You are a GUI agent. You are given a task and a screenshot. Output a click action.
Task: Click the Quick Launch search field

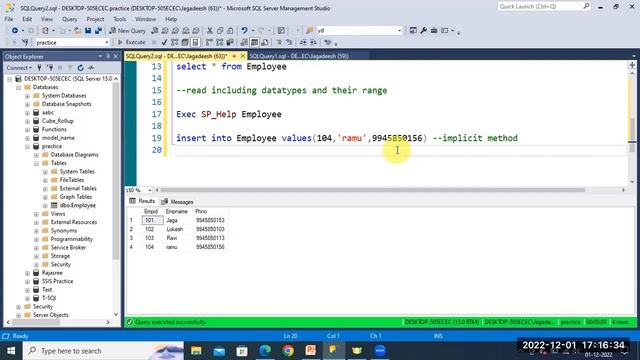[544, 7]
